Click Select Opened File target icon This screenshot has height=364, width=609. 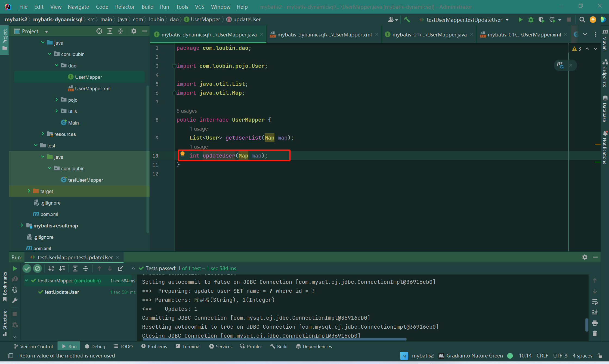[x=99, y=31]
